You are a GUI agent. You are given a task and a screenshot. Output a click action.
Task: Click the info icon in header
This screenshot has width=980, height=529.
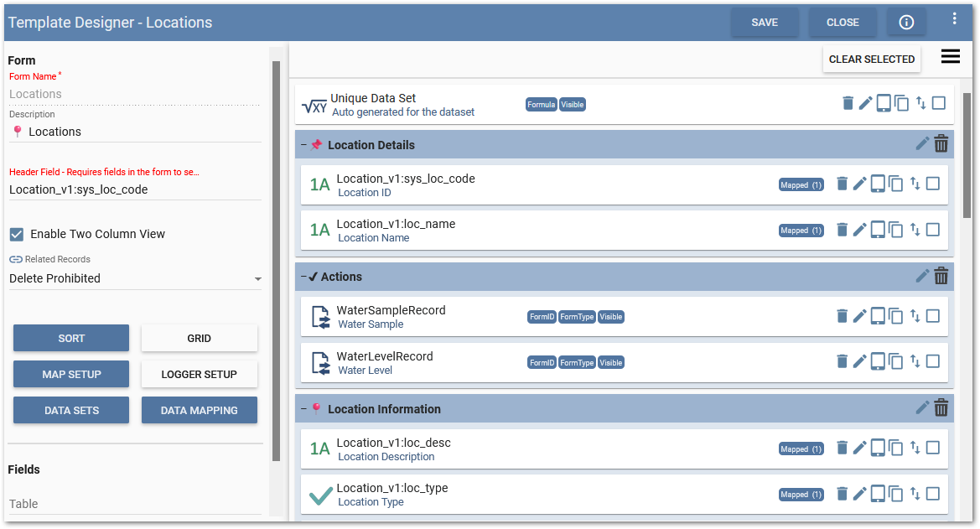tap(906, 23)
